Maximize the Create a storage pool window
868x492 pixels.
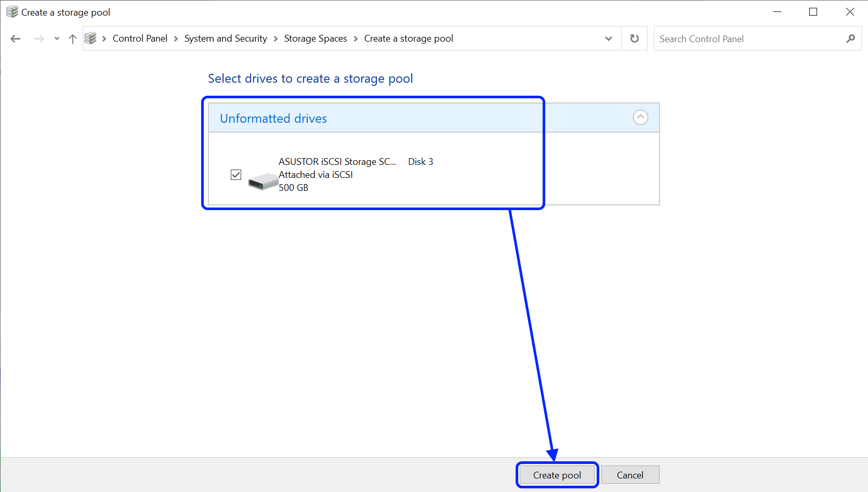[x=813, y=12]
